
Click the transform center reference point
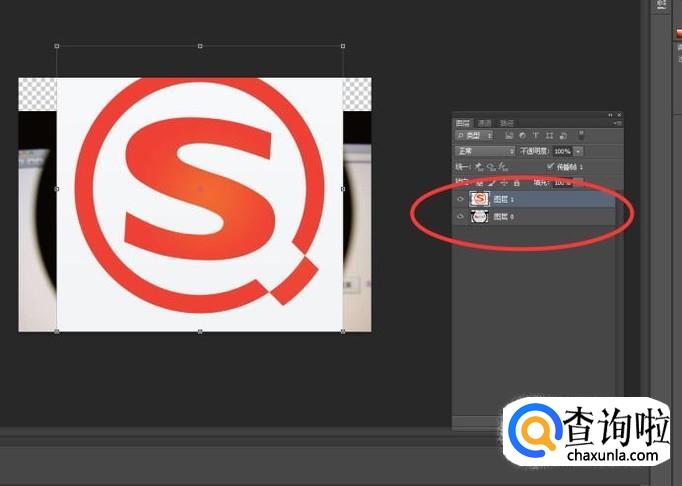pyautogui.click(x=200, y=189)
